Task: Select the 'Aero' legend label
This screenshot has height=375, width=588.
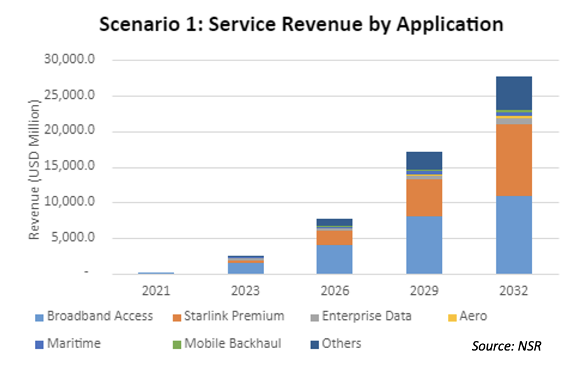Action: tap(473, 316)
